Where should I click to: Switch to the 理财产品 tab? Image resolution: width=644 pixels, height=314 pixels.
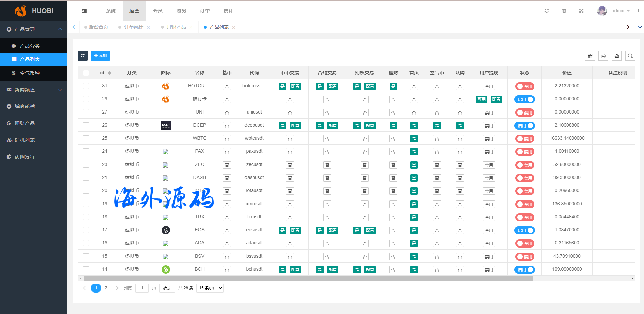tap(176, 27)
